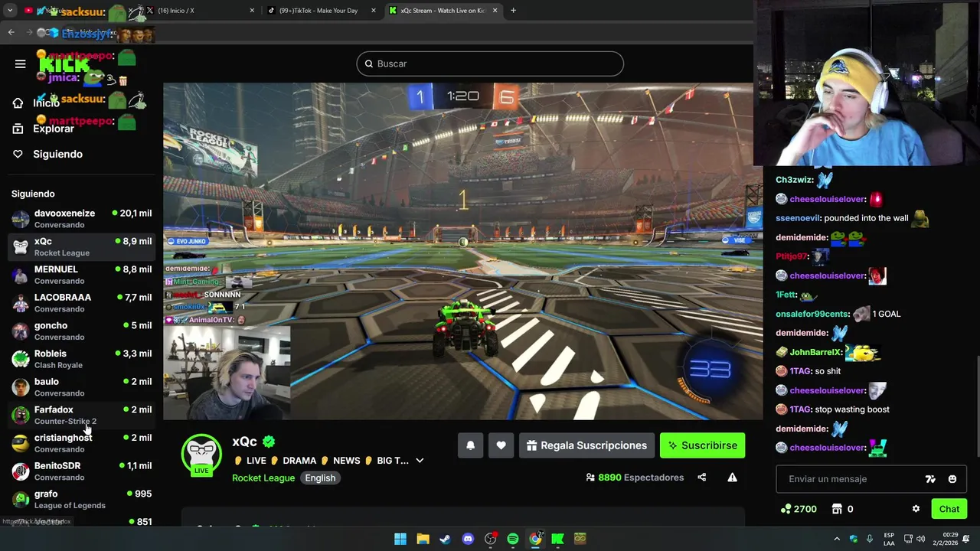980x551 pixels.
Task: Click username sseenoevil in chat
Action: click(x=798, y=218)
